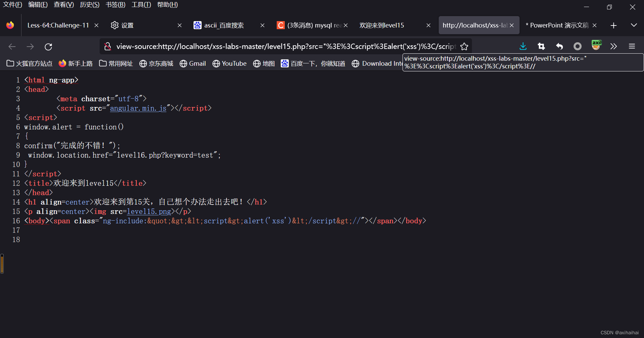Open the hamburger application menu

pos(632,47)
